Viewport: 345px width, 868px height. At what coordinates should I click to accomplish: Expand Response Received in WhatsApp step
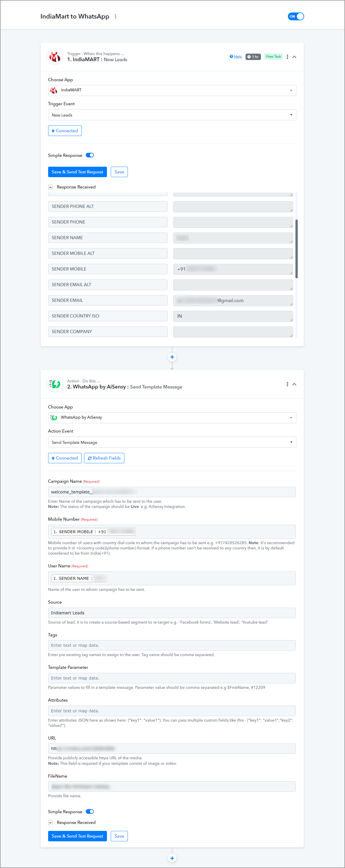50,822
